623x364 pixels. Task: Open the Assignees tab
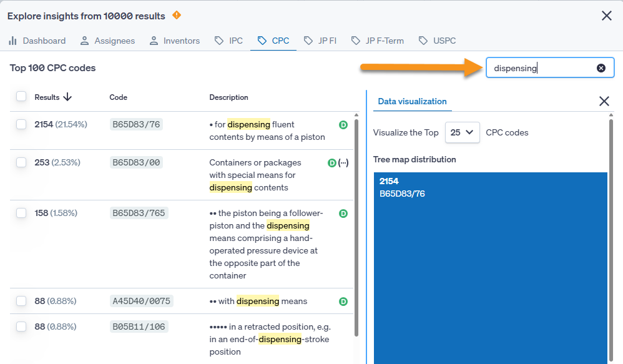tap(107, 41)
